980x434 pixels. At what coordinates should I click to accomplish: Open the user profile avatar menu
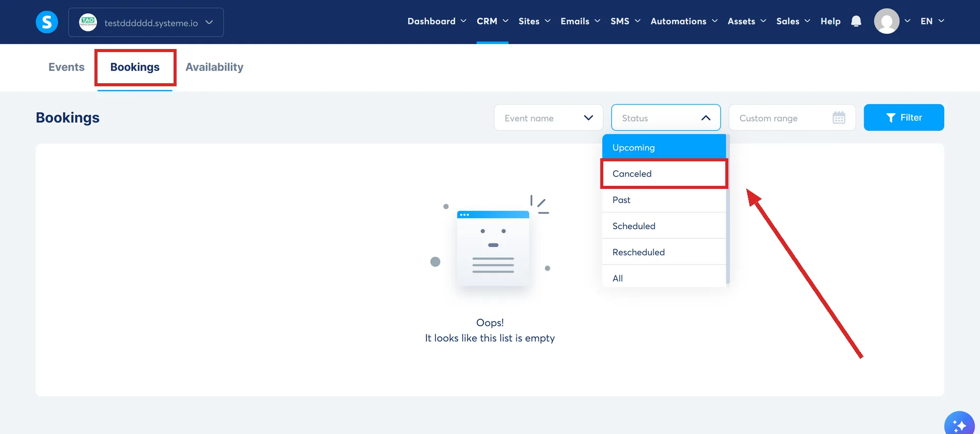tap(887, 21)
